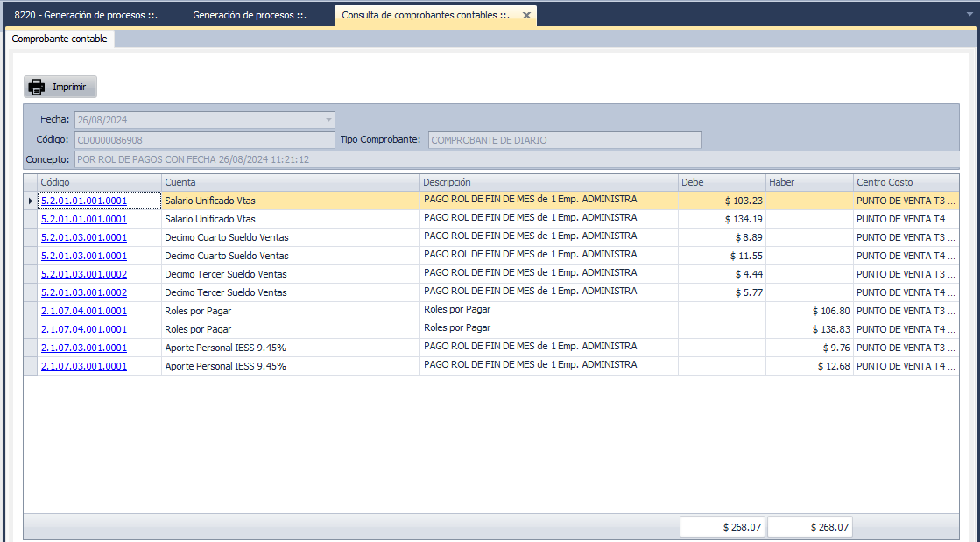Image resolution: width=980 pixels, height=542 pixels.
Task: Select the Comprobante contable subtab
Action: coord(60,39)
